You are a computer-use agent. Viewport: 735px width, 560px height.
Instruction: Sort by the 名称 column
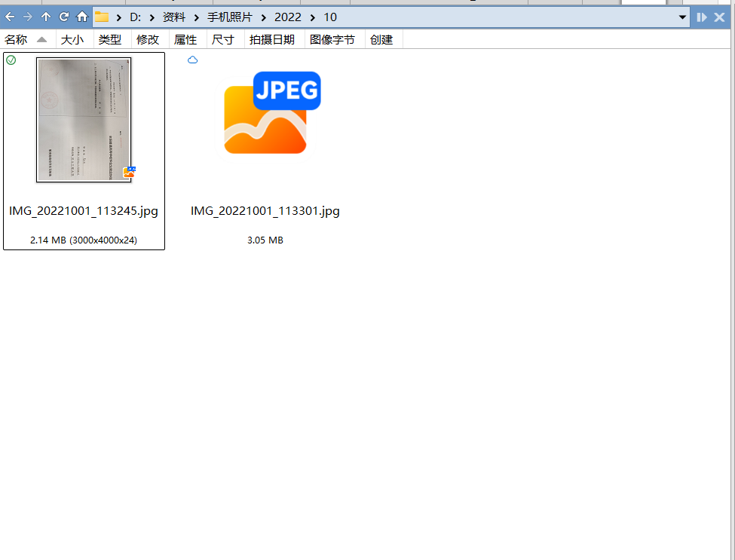16,40
